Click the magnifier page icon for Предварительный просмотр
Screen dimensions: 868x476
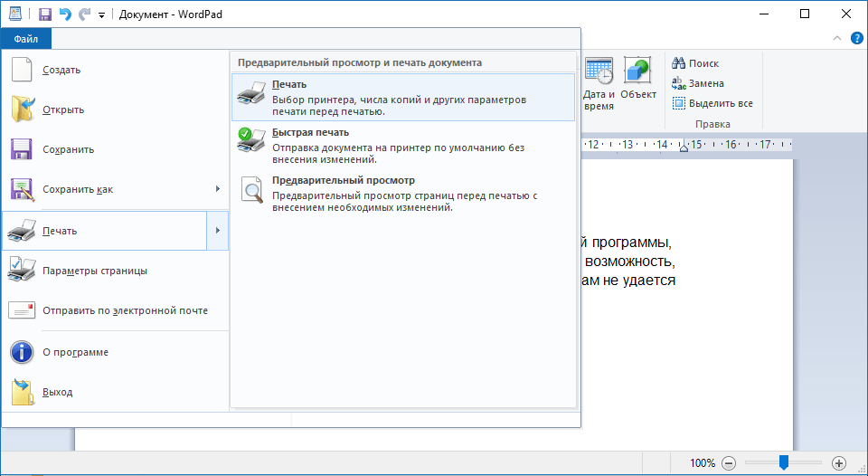tap(252, 189)
